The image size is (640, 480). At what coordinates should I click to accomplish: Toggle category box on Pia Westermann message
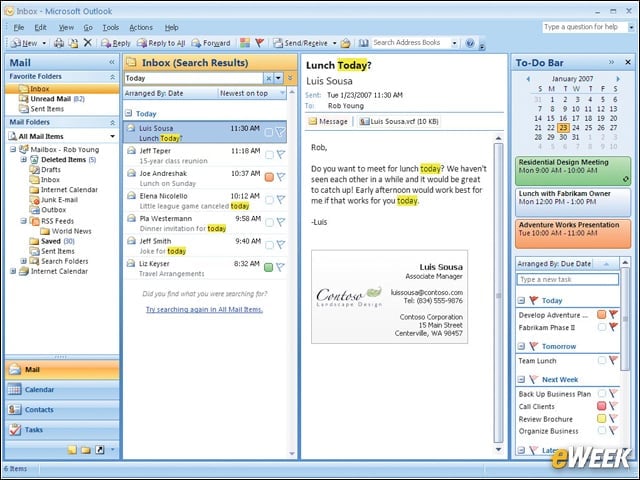coord(269,222)
